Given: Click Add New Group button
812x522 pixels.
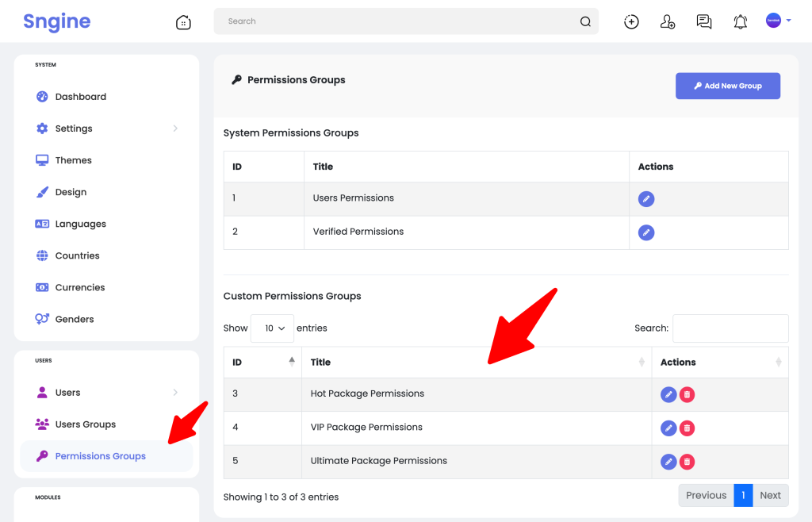Looking at the screenshot, I should pos(728,86).
